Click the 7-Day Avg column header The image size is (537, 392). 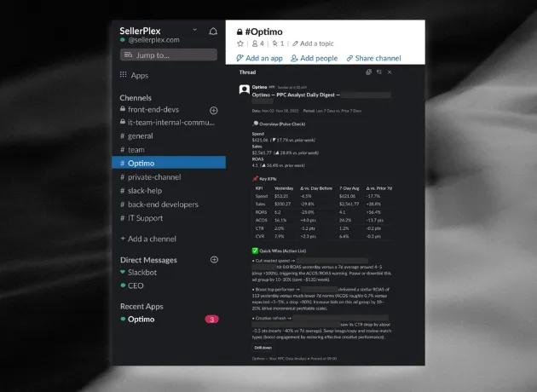click(x=349, y=188)
